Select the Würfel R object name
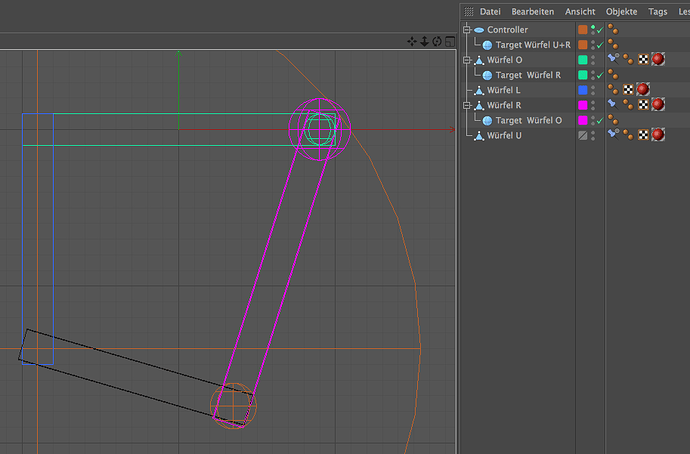This screenshot has width=690, height=454. pyautogui.click(x=504, y=105)
